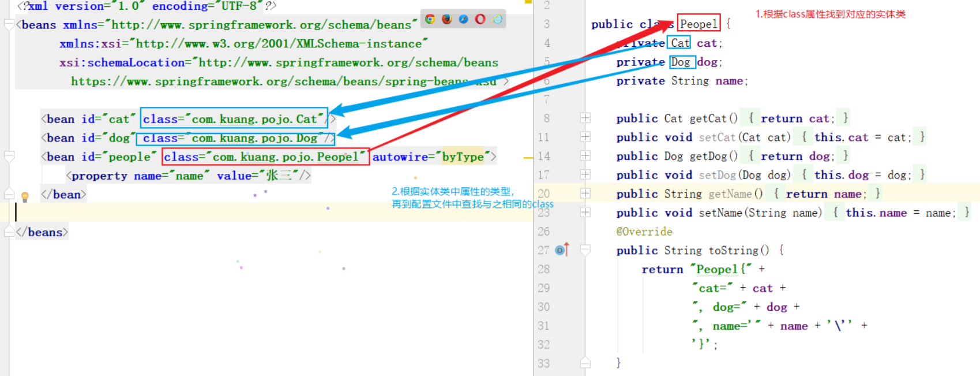Click the Cat type in the private cat field
The image size is (980, 376).
(679, 43)
